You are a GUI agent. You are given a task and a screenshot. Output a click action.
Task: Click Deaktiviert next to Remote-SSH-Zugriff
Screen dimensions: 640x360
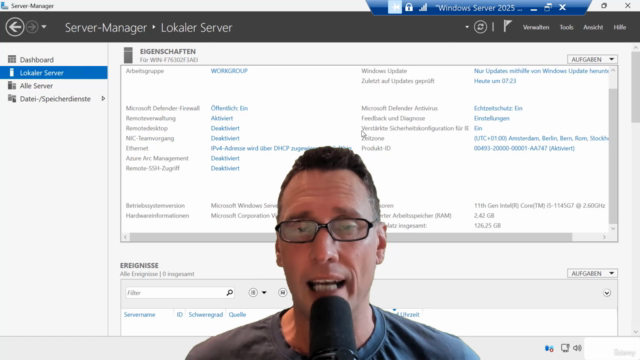225,168
